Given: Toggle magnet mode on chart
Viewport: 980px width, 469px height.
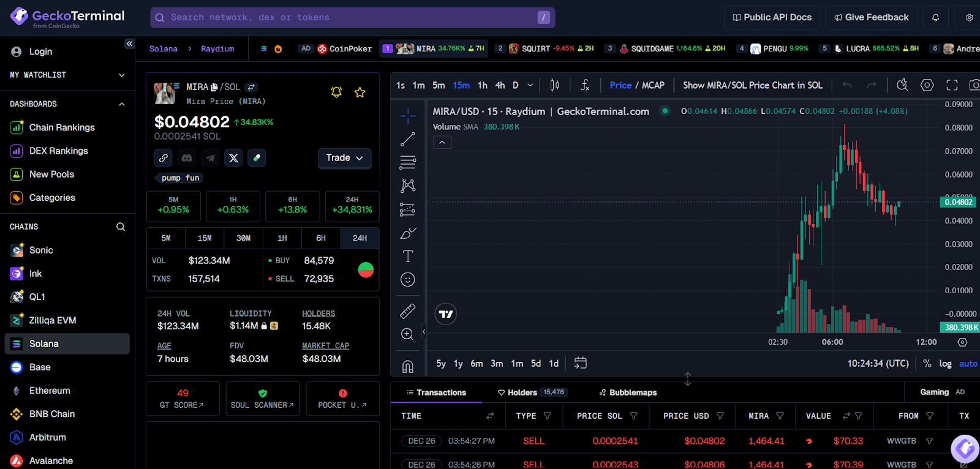Looking at the screenshot, I should [x=407, y=366].
